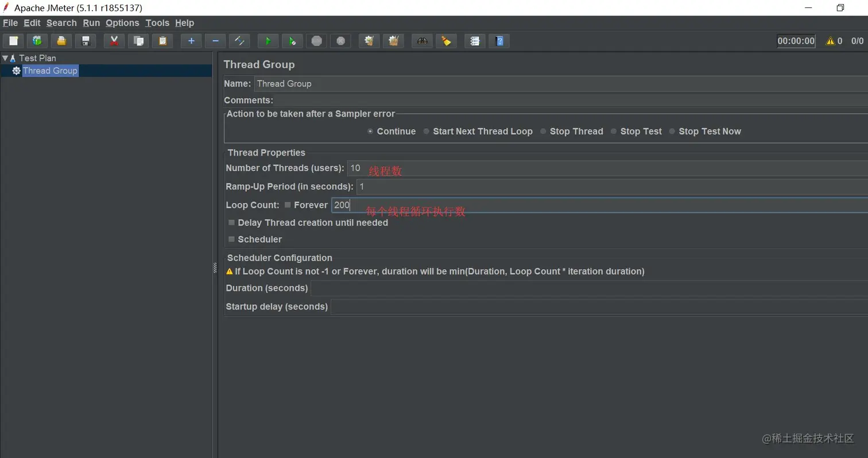The image size is (868, 458).
Task: Enable Delay Thread creation until needed
Action: 232,223
